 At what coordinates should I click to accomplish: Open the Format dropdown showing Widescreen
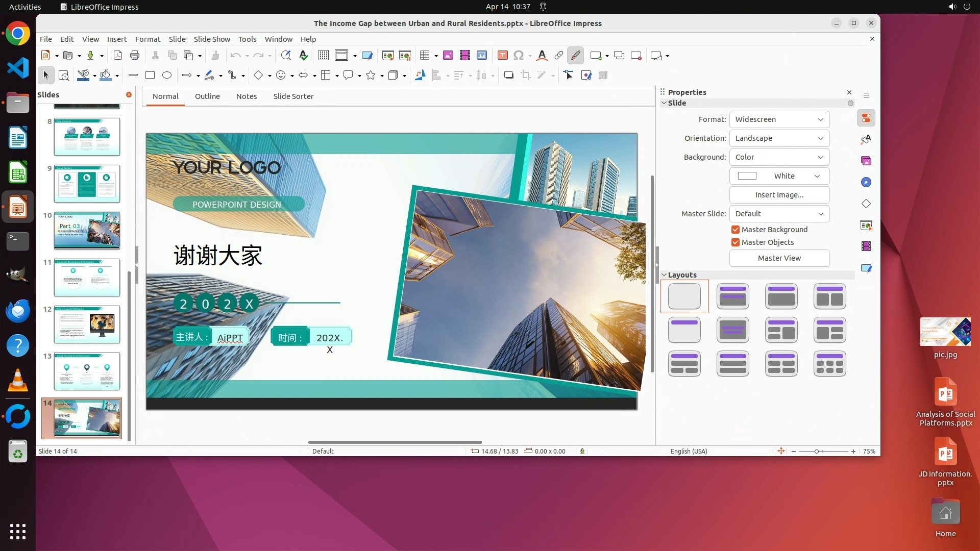pos(779,119)
